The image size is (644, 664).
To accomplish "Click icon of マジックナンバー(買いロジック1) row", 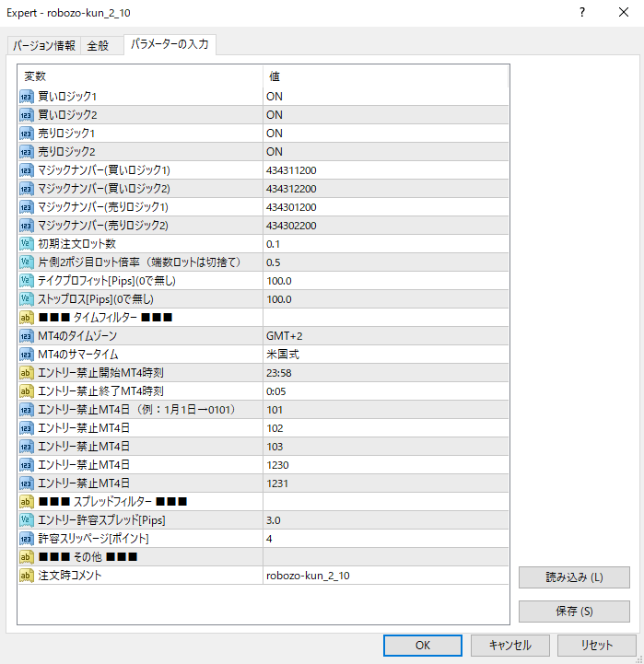I will (x=27, y=170).
